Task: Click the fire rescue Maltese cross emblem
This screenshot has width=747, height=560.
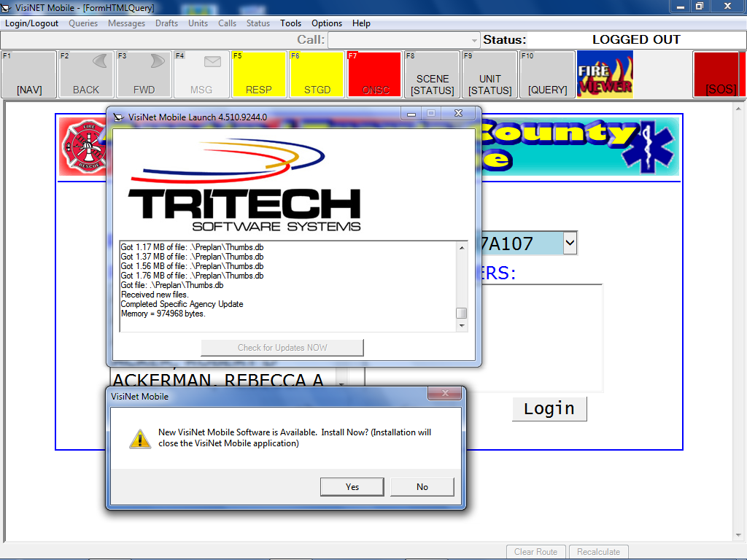Action: point(85,147)
